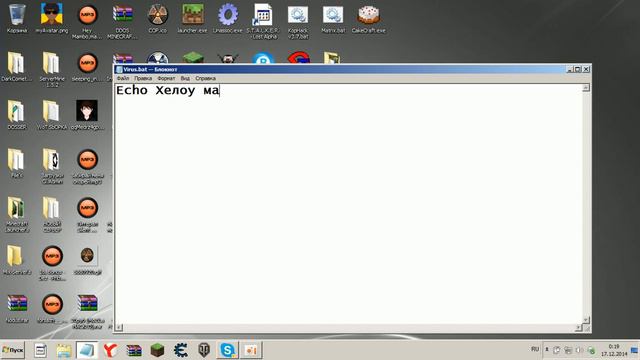640x360 pixels.
Task: Click inside the Notepad text area
Action: click(x=349, y=204)
